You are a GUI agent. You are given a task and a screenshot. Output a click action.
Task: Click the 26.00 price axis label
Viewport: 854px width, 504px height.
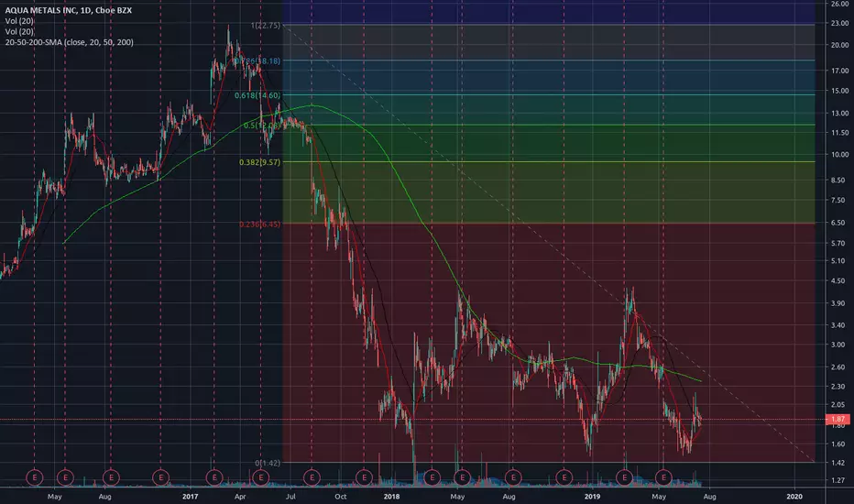[x=839, y=4]
